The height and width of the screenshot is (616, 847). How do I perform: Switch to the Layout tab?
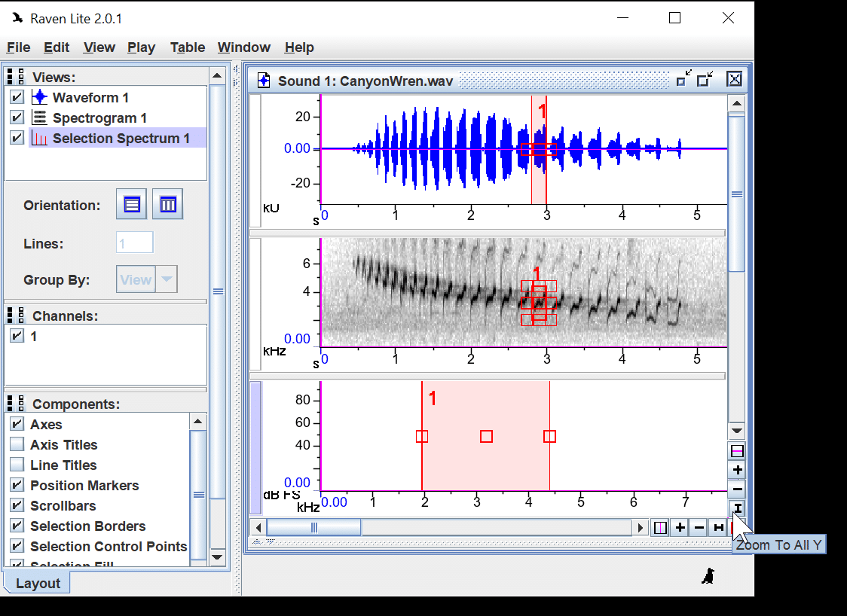[x=38, y=584]
